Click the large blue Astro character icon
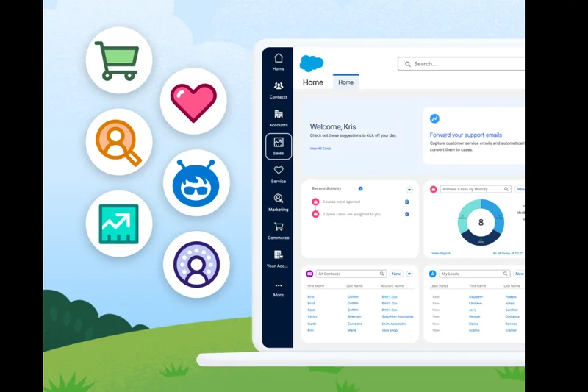Viewport: 588px width, 392px height. [196, 182]
